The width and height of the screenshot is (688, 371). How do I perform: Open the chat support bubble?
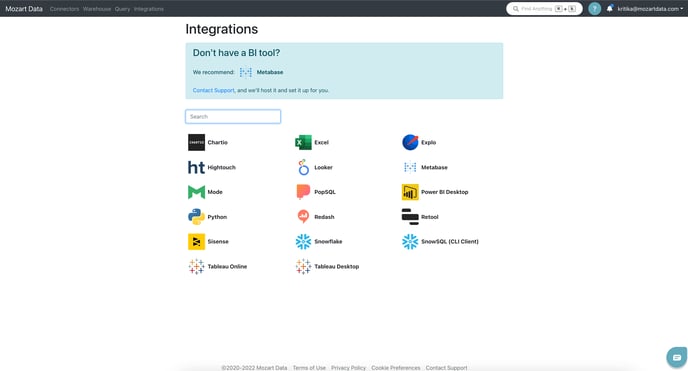tap(677, 357)
